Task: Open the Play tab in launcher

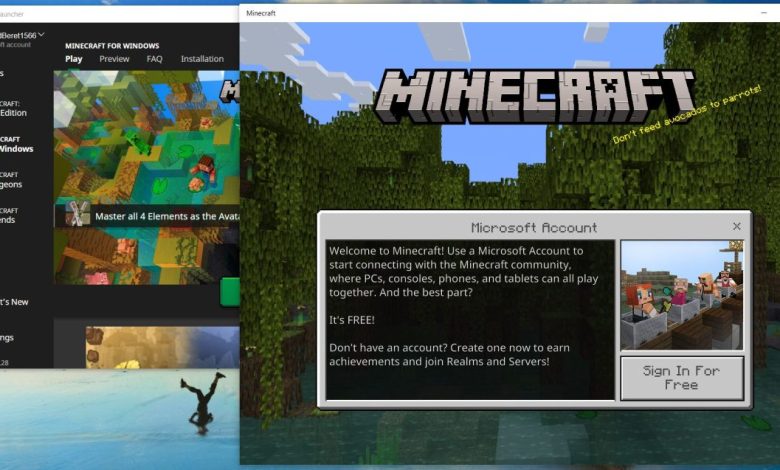Action: (x=74, y=59)
